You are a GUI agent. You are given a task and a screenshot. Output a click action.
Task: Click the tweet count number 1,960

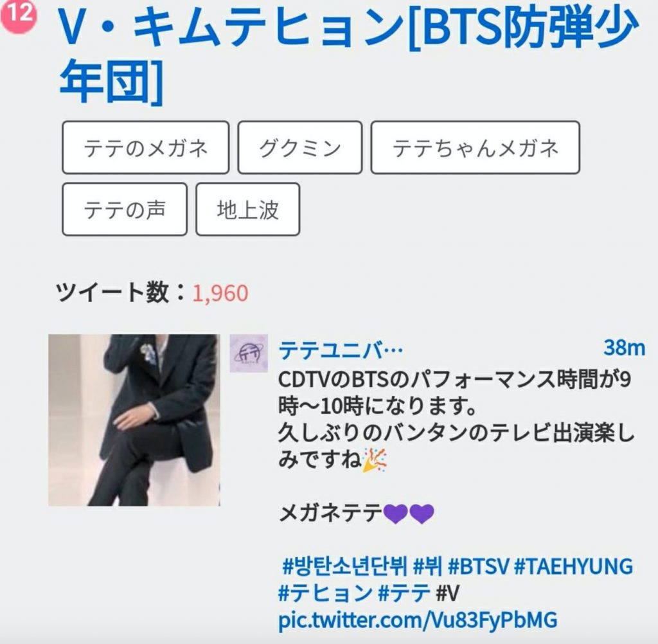click(x=220, y=293)
